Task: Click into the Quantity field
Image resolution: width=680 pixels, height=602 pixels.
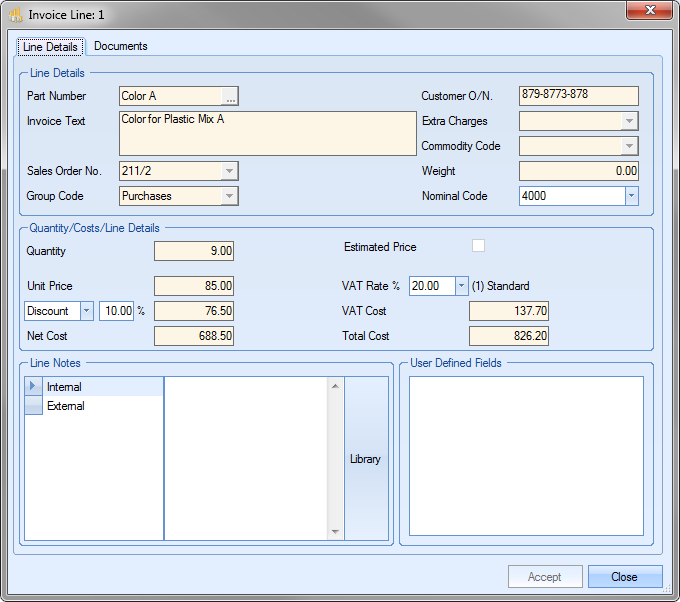Action: (194, 251)
